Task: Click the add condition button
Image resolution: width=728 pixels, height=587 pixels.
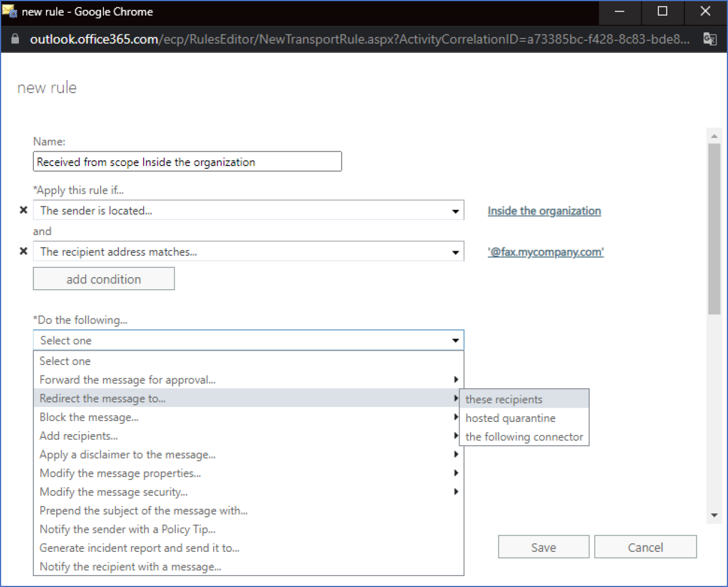Action: click(103, 279)
